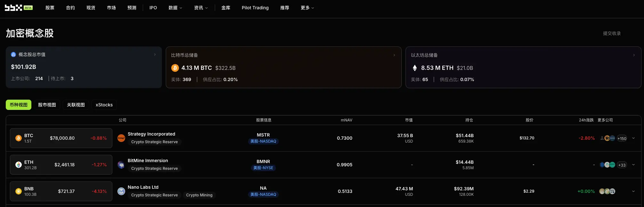
Task: Click the -2.80% change for Strategy
Action: point(587,138)
